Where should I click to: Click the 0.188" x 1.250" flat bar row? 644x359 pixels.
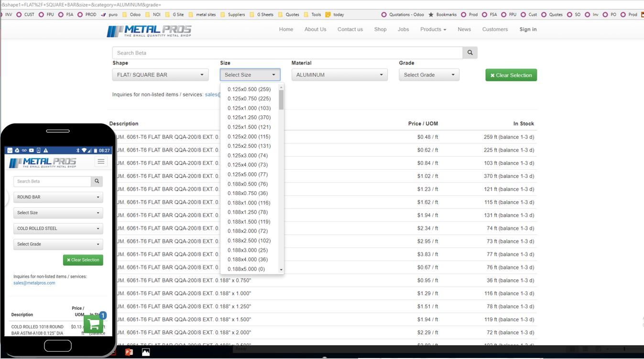click(323, 306)
